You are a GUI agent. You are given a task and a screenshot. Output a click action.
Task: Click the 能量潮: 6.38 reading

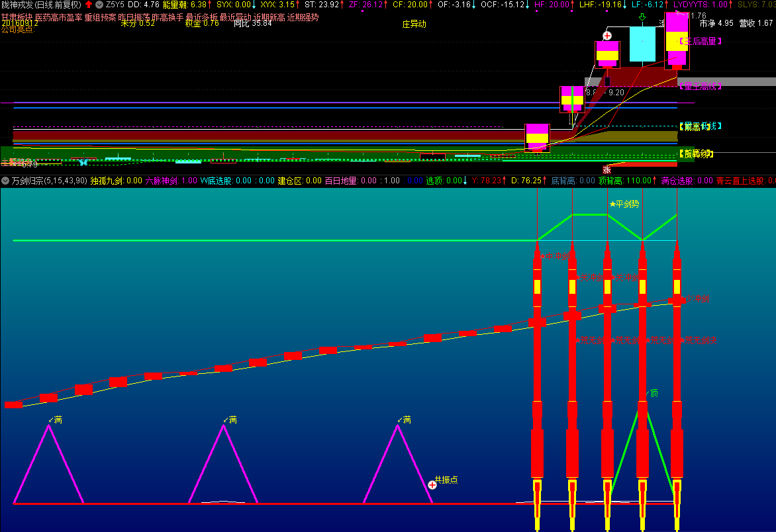pyautogui.click(x=187, y=5)
